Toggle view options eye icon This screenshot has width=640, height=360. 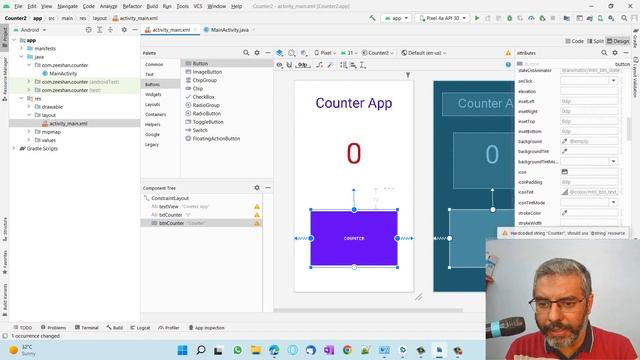point(280,65)
